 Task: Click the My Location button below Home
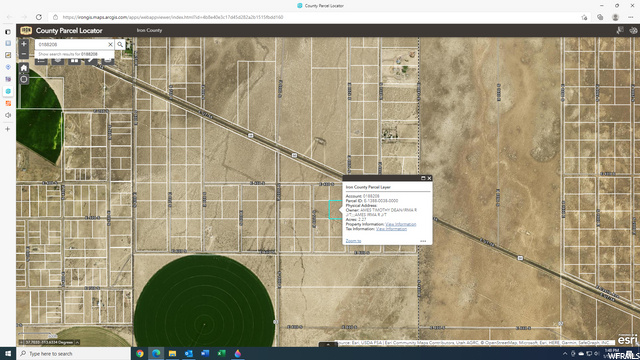24,79
